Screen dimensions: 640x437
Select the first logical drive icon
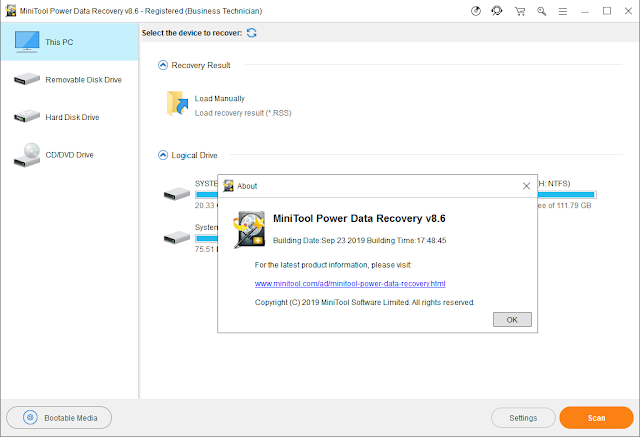pyautogui.click(x=177, y=194)
